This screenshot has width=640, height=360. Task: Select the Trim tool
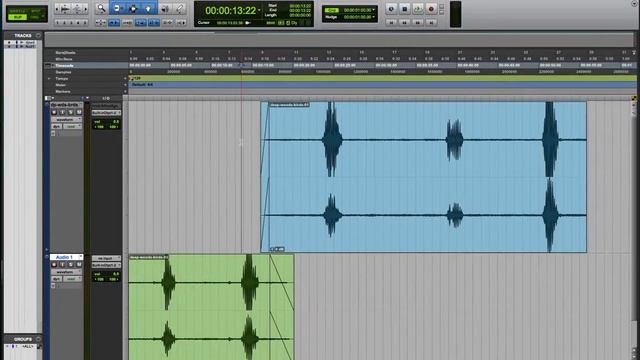(x=117, y=9)
